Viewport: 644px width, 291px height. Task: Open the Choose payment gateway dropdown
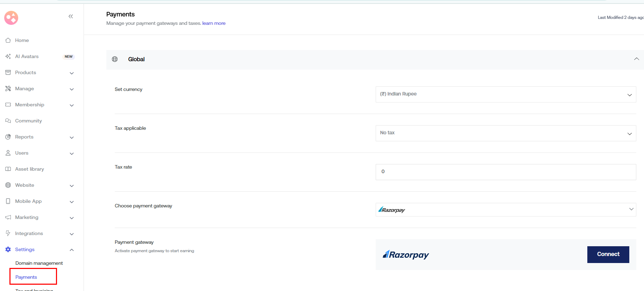(x=505, y=210)
